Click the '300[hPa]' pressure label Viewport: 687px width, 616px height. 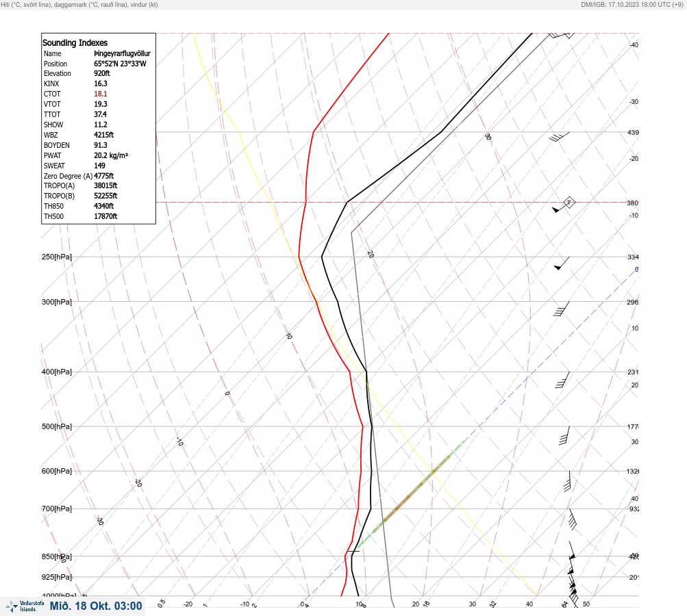57,302
